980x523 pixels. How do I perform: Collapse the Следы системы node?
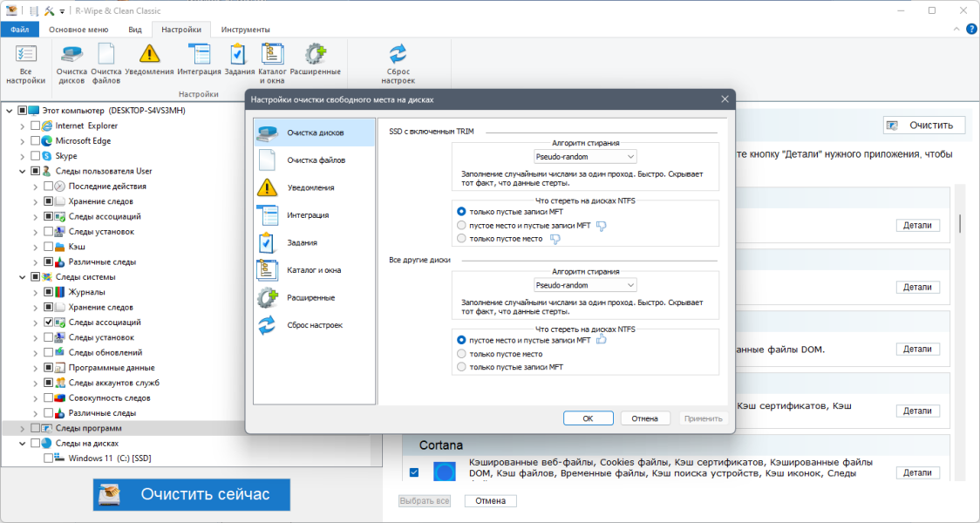click(x=22, y=277)
